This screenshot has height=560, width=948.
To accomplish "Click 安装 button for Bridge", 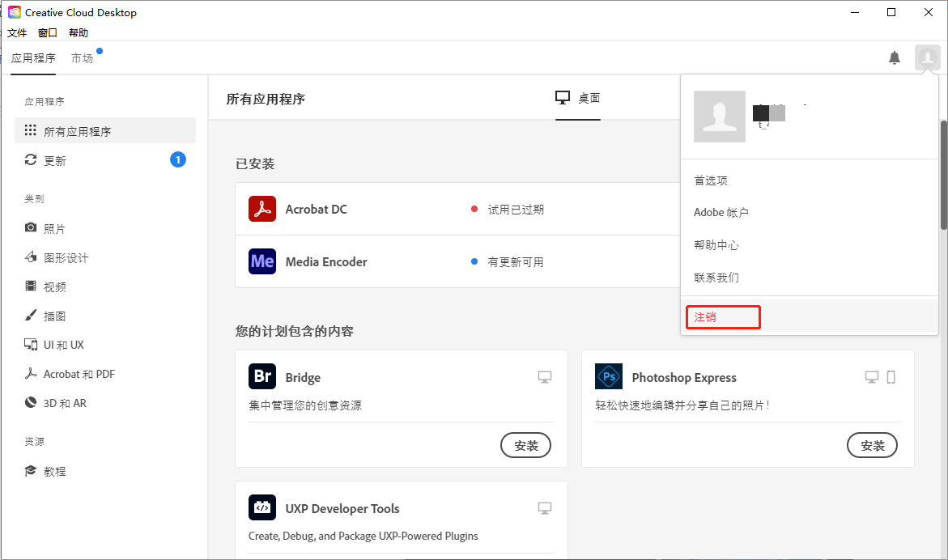I will [x=525, y=445].
